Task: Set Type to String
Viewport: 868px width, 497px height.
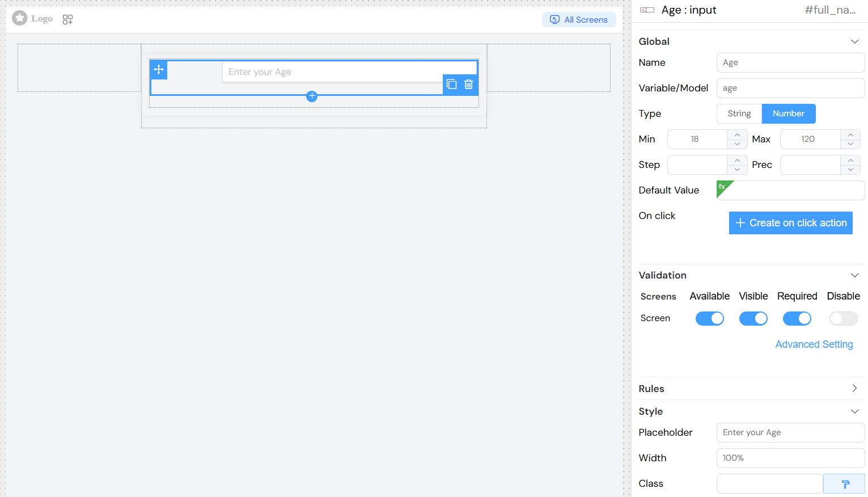Action: click(739, 113)
